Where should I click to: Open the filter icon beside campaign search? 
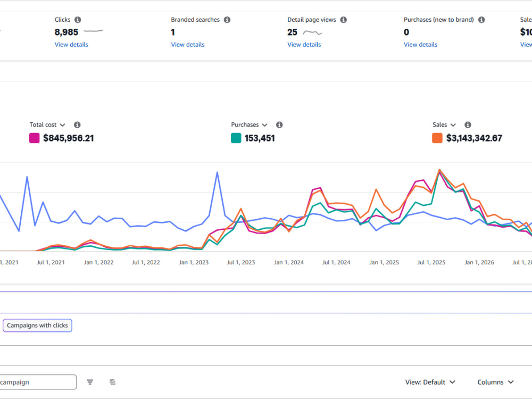tap(90, 383)
